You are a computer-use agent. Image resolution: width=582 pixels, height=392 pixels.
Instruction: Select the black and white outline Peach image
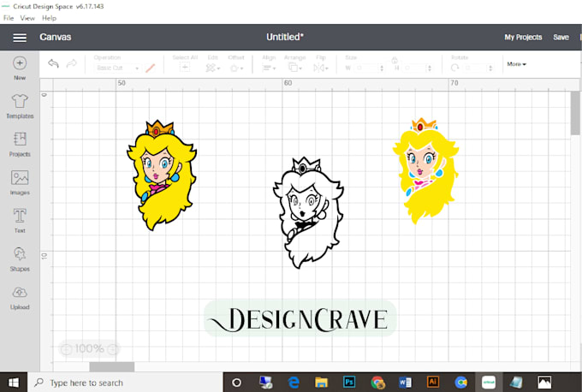[308, 213]
